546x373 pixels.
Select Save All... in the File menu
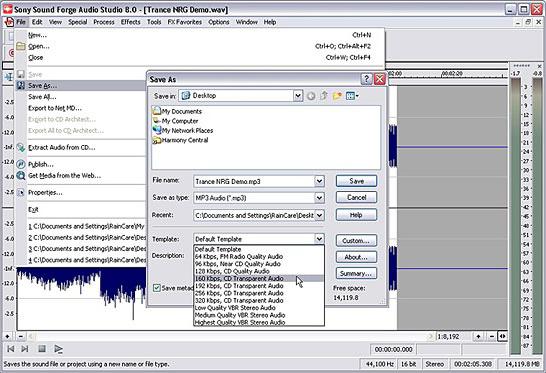click(x=42, y=97)
